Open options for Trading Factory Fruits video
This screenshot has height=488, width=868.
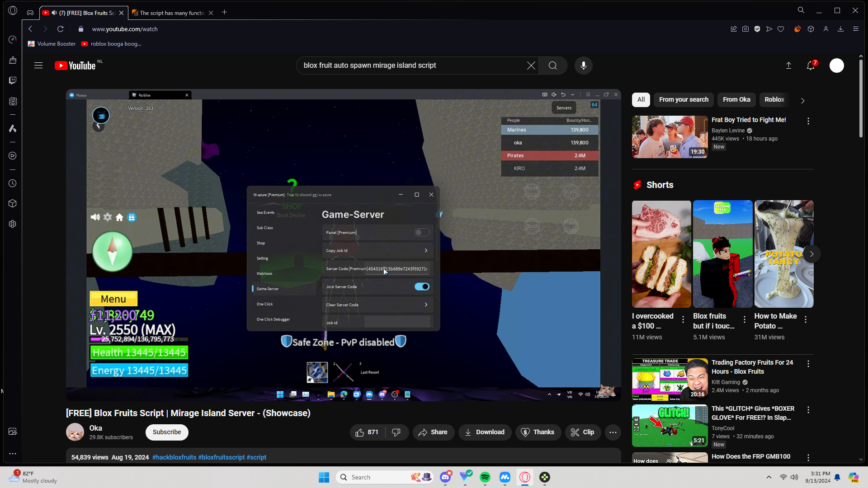coord(808,364)
